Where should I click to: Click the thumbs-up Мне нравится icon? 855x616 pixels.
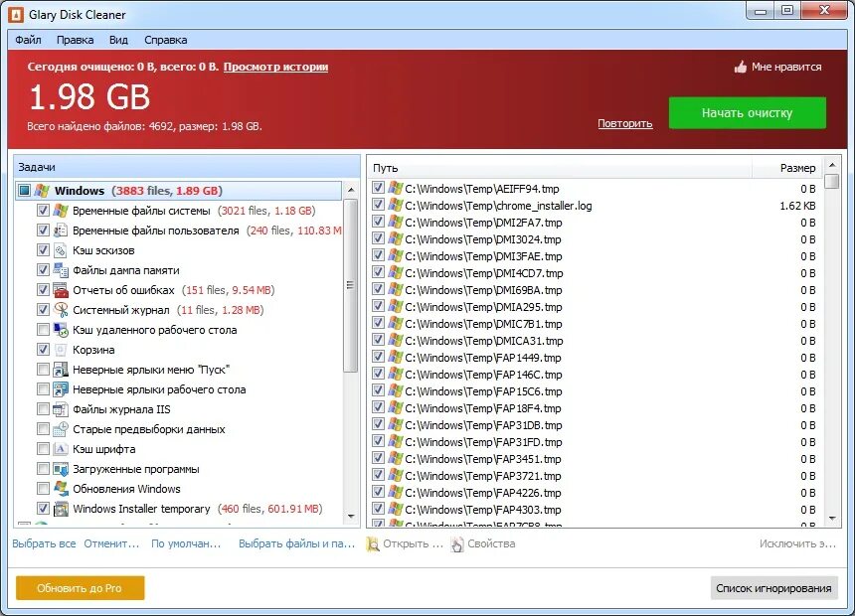tap(741, 67)
